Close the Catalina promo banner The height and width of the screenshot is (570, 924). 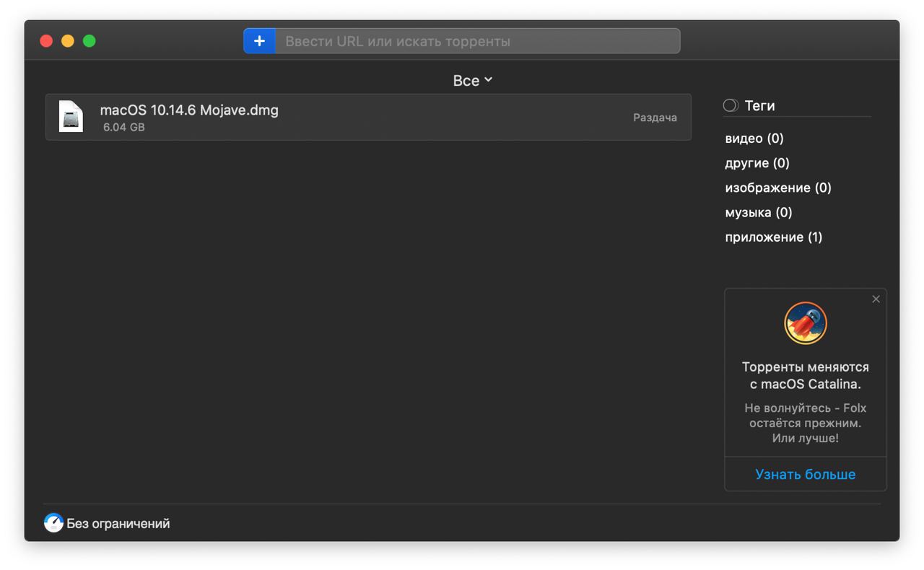click(x=876, y=299)
